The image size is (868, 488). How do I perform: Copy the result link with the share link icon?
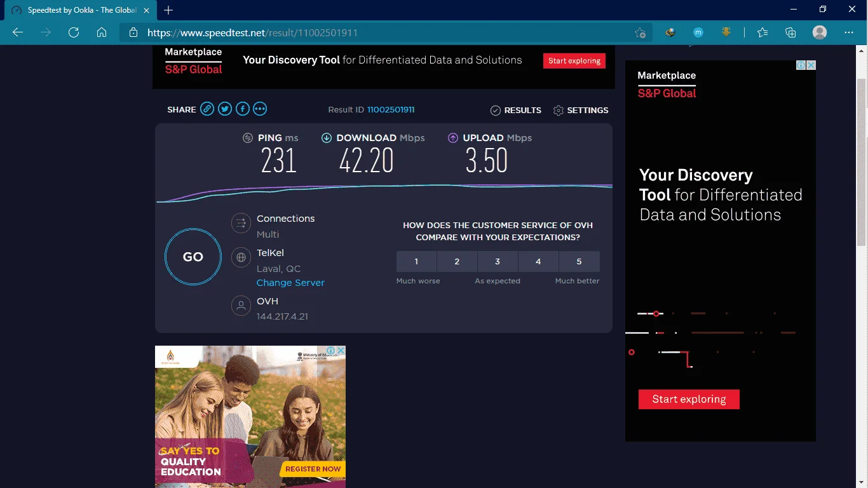coord(207,109)
